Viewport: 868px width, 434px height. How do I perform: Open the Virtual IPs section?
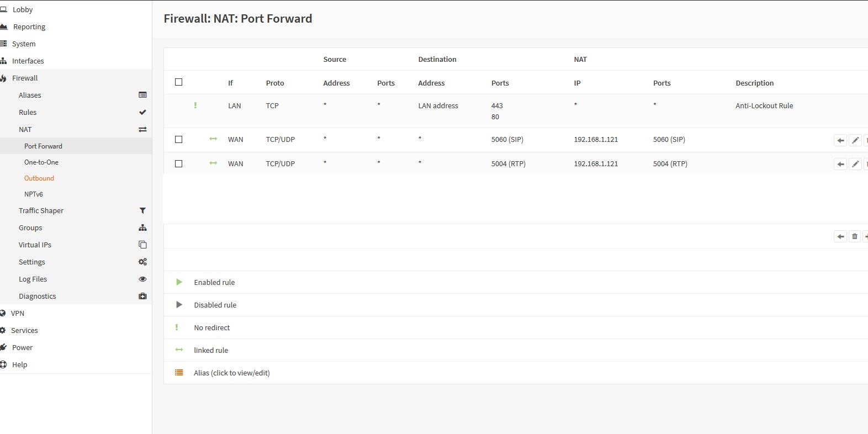35,245
